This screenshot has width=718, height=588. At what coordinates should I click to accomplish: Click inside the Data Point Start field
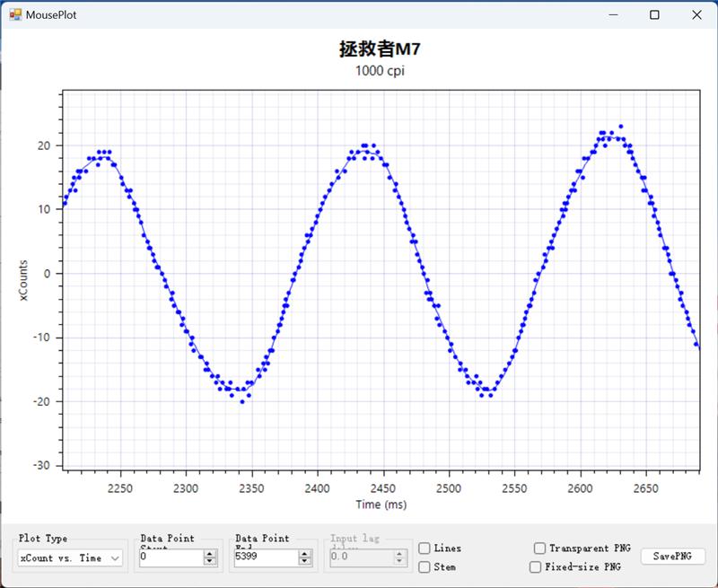[x=171, y=557]
